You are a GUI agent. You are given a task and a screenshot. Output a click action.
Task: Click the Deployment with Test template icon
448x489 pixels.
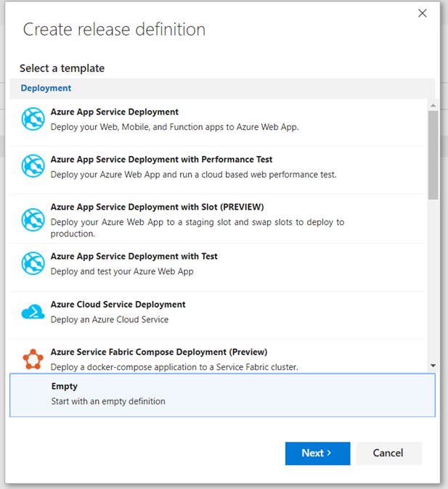(33, 263)
